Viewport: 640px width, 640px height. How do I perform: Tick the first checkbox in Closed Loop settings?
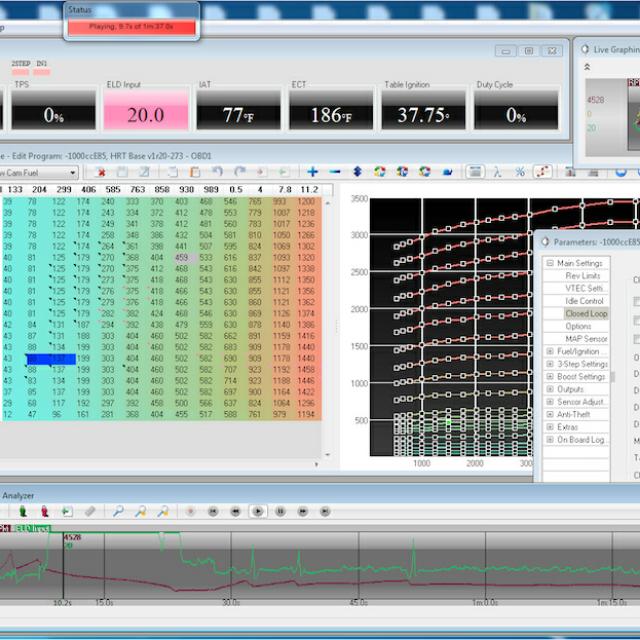[x=637, y=301]
